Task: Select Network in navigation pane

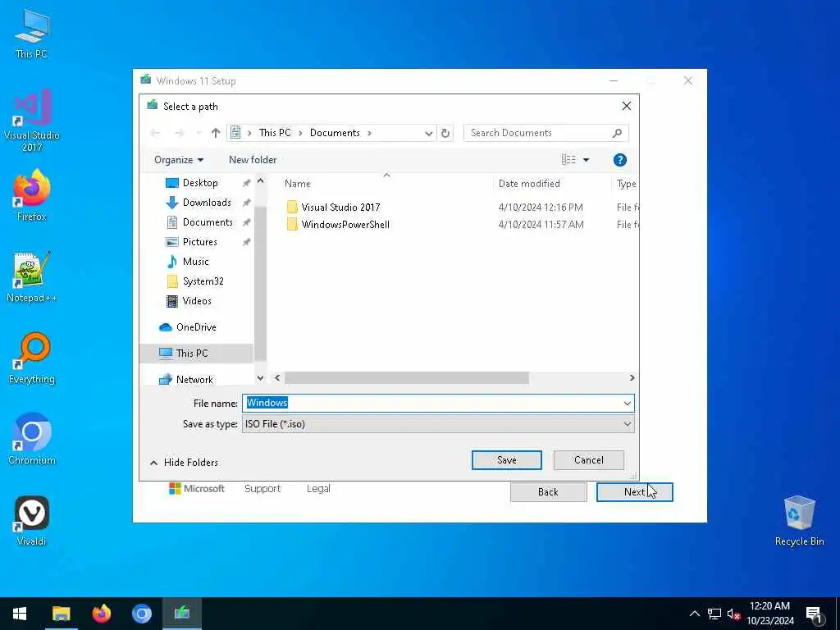Action: point(194,379)
